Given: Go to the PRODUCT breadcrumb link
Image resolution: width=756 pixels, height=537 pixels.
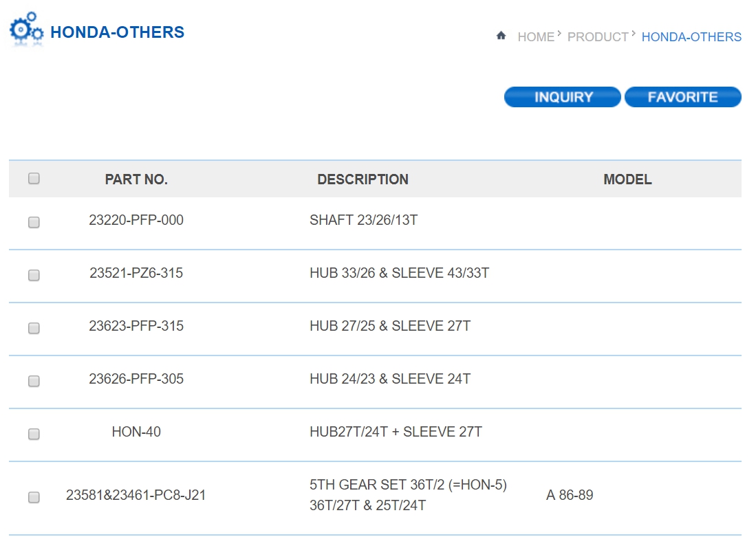Looking at the screenshot, I should [597, 37].
